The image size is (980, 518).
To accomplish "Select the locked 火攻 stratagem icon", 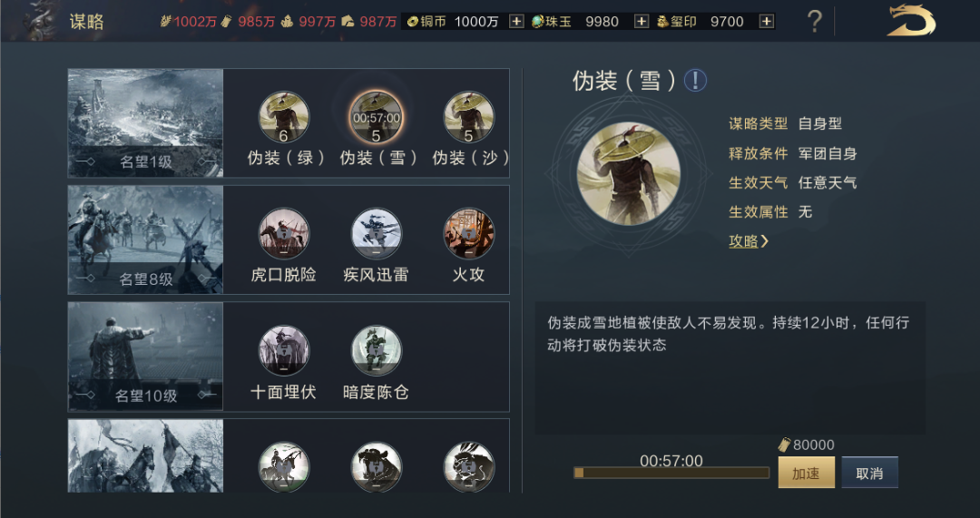I will click(469, 234).
